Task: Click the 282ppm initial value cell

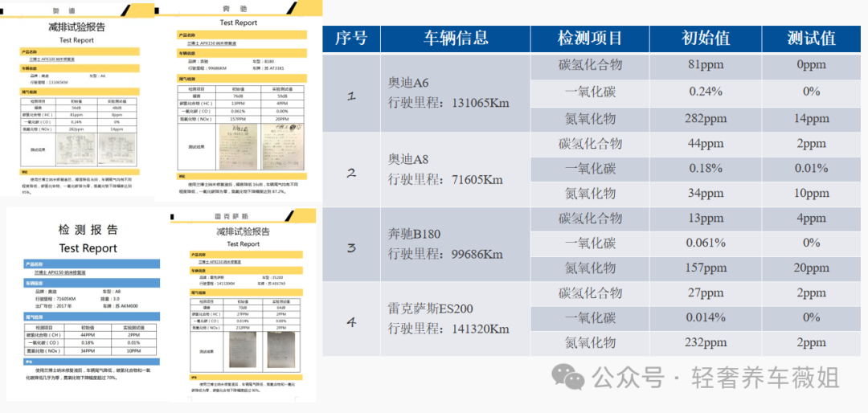Action: (x=706, y=118)
